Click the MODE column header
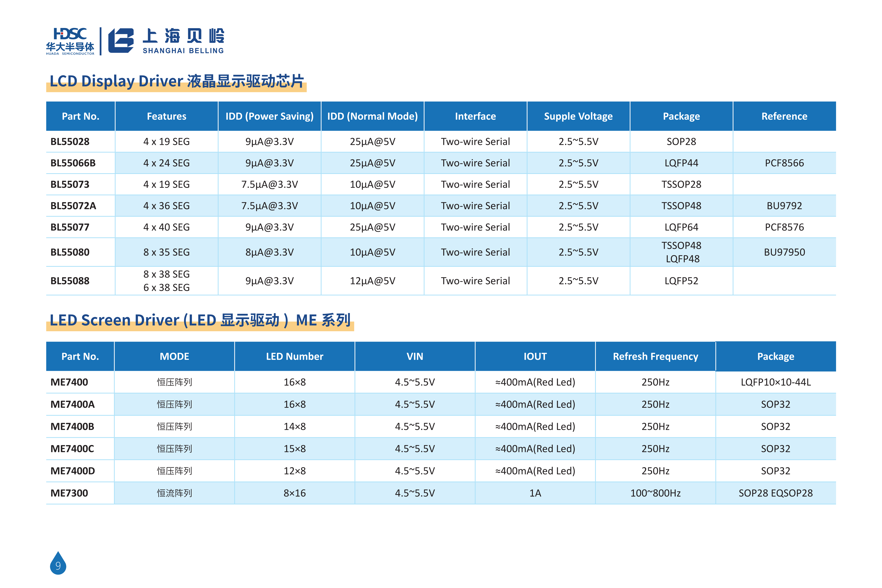This screenshot has height=588, width=882. [x=174, y=356]
